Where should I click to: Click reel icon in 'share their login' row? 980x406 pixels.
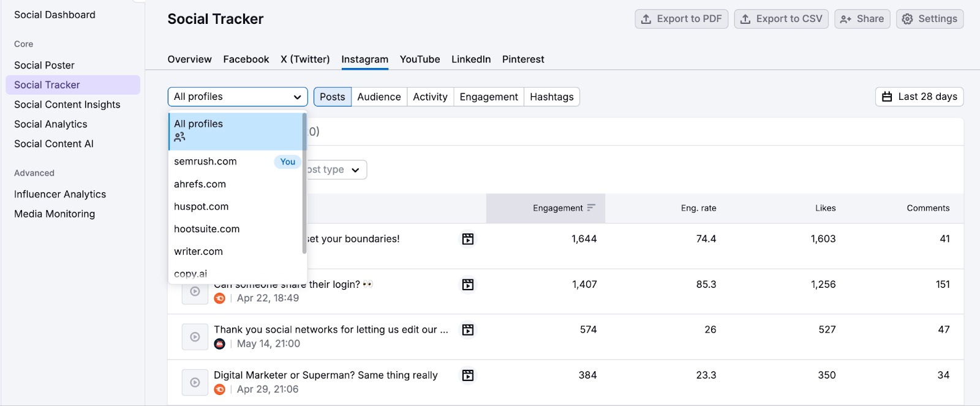click(x=468, y=284)
